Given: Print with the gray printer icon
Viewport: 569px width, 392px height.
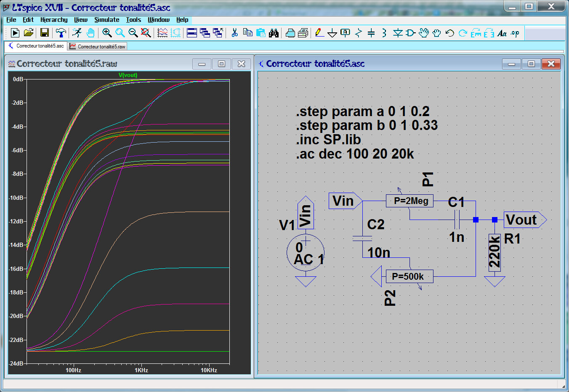Looking at the screenshot, I should point(303,33).
